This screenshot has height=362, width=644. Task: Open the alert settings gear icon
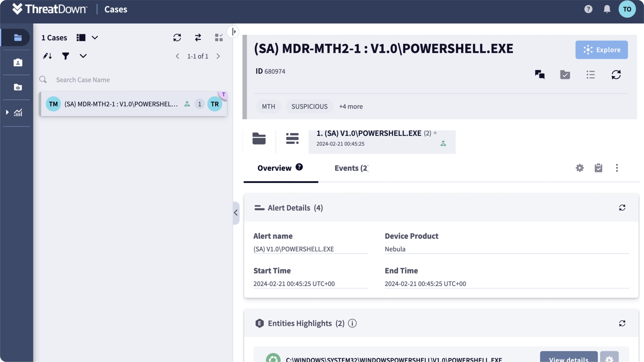580,168
